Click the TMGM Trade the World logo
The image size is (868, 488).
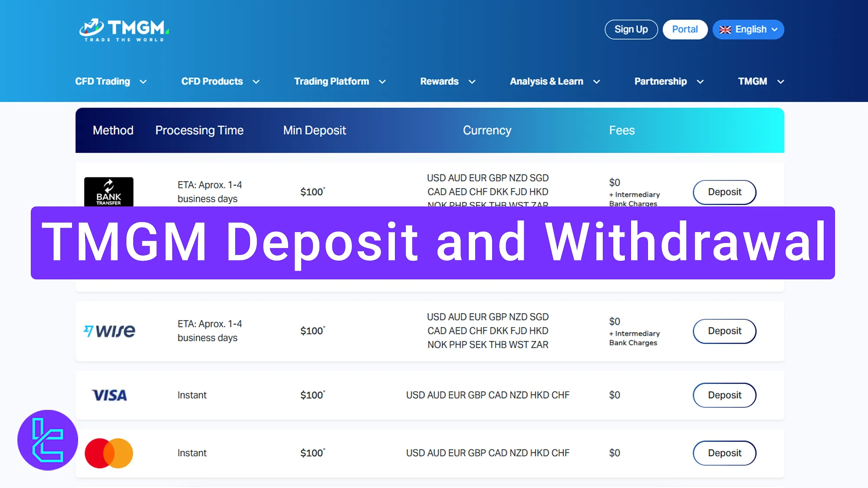pos(124,30)
